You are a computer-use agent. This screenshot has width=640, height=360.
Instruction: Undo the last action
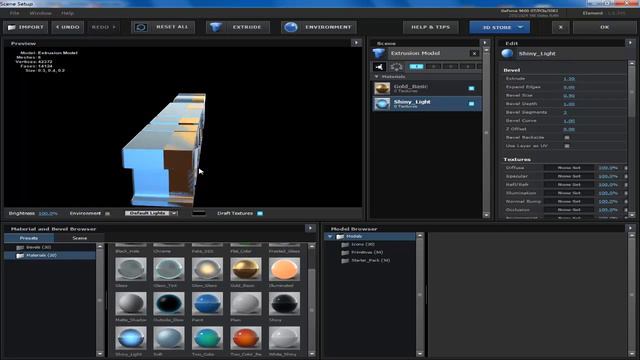68,27
